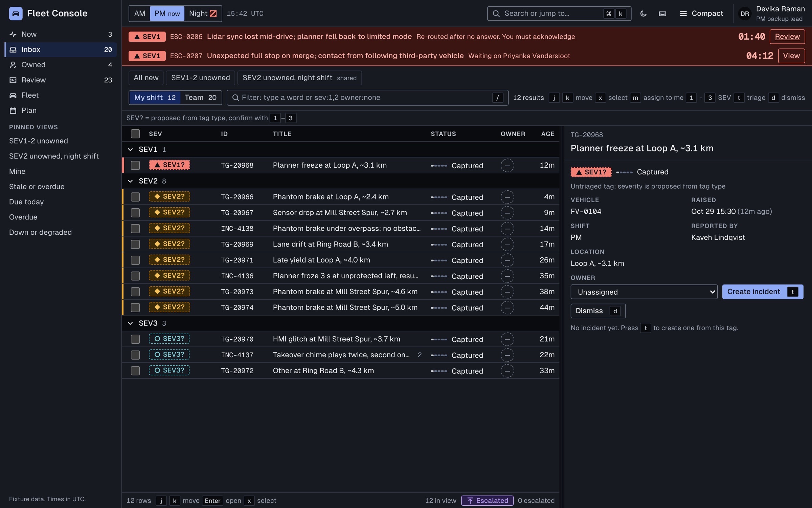
Task: Click View on the ESC-0207 banner
Action: (x=791, y=56)
